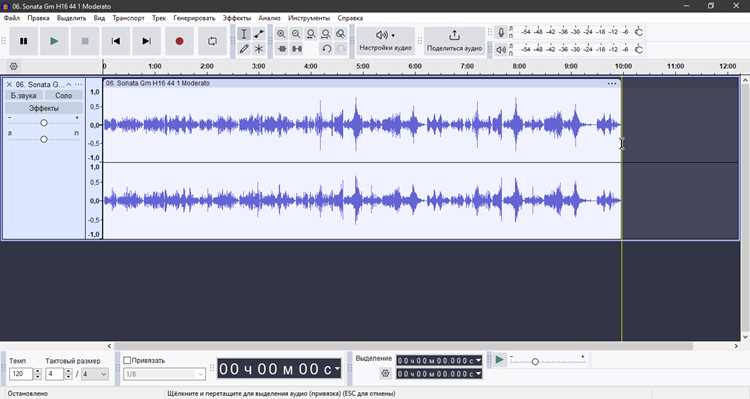Image resolution: width=750 pixels, height=399 pixels.
Task: Skip to start of the project
Action: click(116, 41)
